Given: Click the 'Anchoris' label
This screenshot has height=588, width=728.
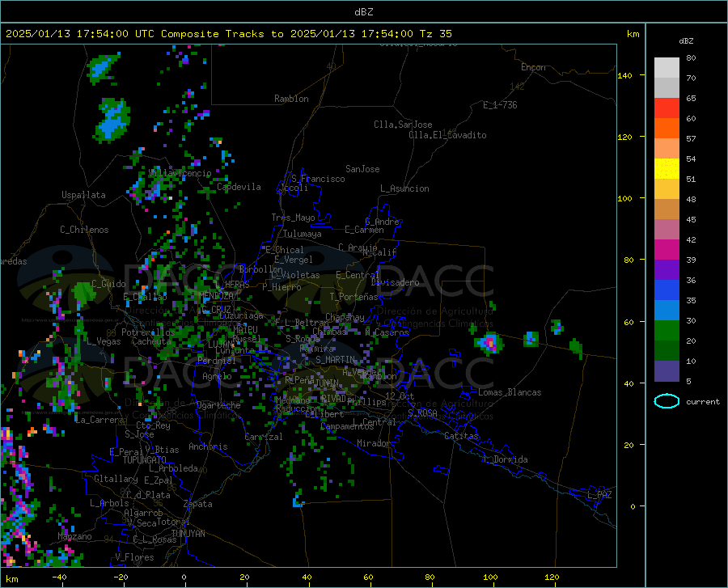Looking at the screenshot, I should (x=208, y=446).
